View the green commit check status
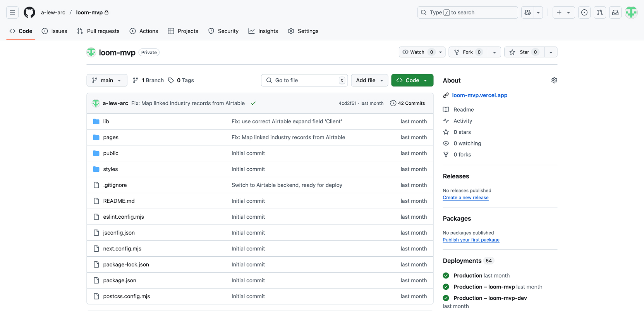Viewport: 644px width, 311px height. pos(253,103)
